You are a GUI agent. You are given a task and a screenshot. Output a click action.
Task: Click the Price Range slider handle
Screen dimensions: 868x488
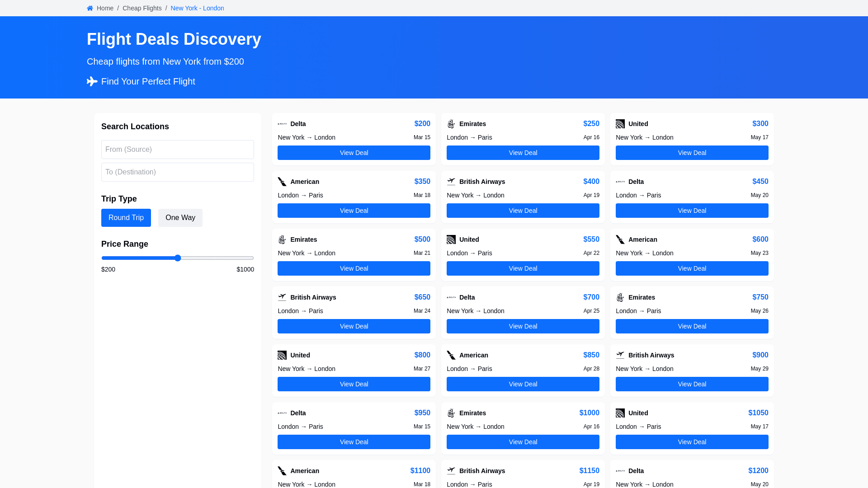178,258
